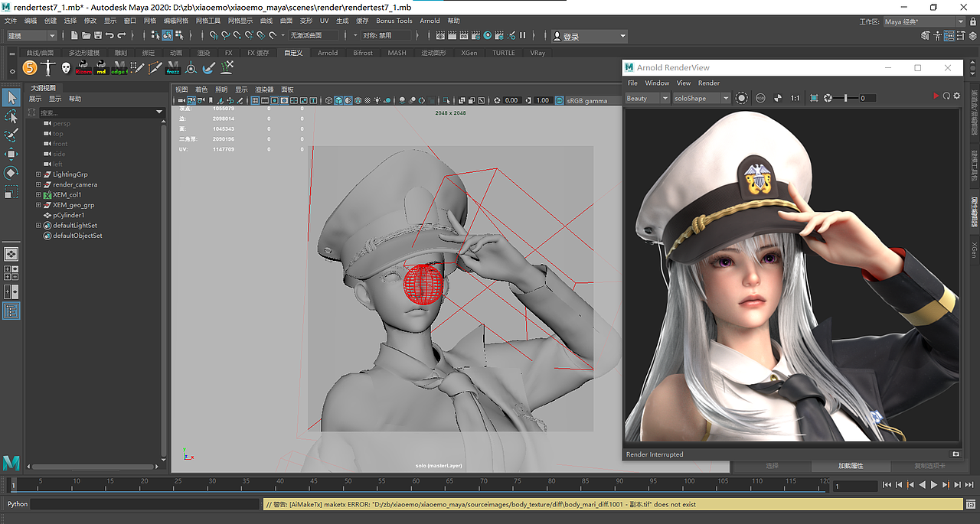The image size is (980, 524).
Task: Toggle the film gate in viewport toolbar
Action: click(265, 100)
